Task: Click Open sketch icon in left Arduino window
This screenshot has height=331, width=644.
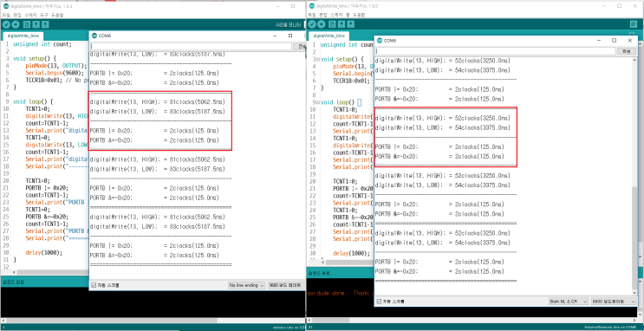Action: (36, 24)
